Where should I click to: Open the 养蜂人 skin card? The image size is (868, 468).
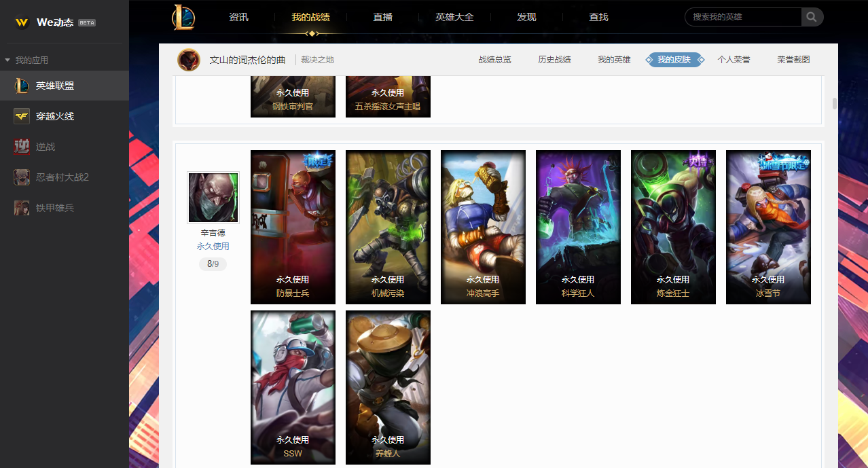[x=388, y=387]
